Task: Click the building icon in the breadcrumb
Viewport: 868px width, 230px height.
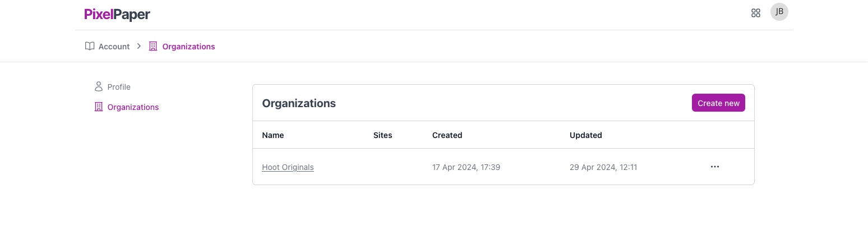Action: (x=153, y=47)
